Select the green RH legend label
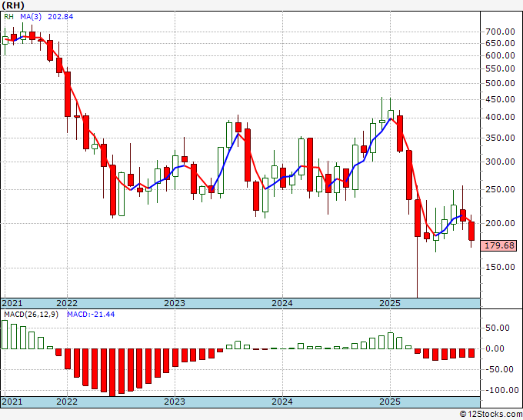523x420 pixels. pyautogui.click(x=8, y=17)
